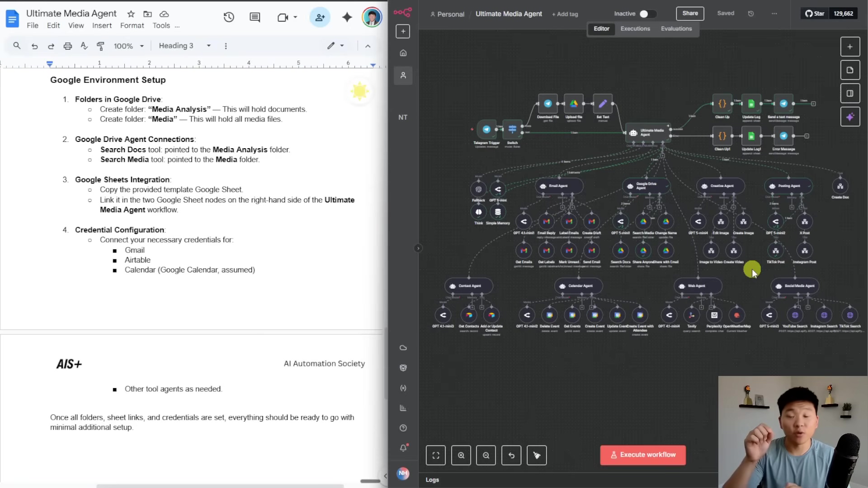868x488 pixels.
Task: Click the Execute workflow button
Action: (x=642, y=455)
